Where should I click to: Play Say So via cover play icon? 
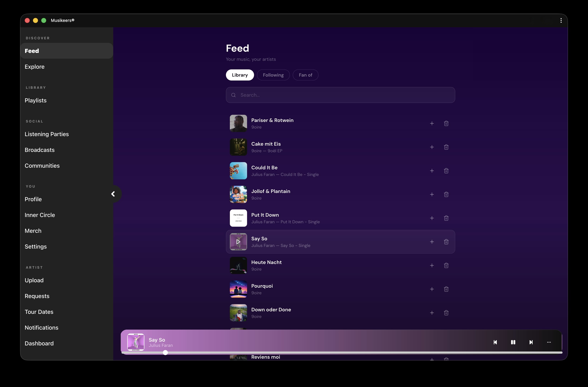238,242
